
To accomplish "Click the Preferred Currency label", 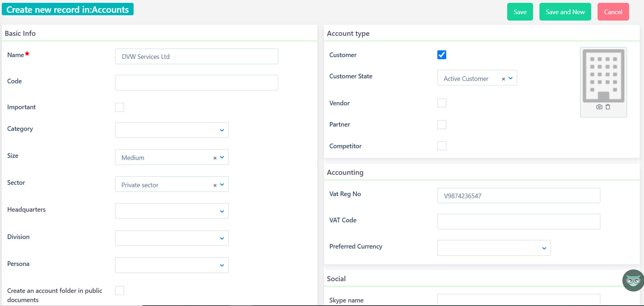I will pyautogui.click(x=356, y=246).
